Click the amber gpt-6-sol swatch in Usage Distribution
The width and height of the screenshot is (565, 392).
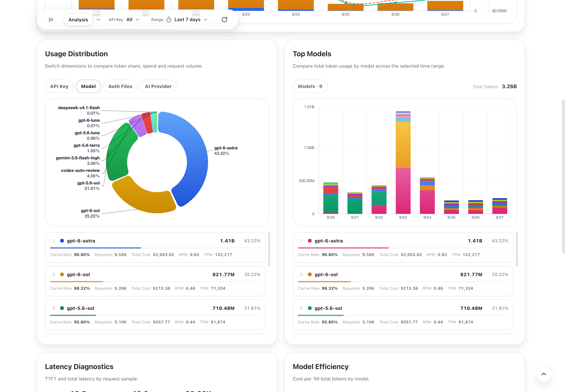tap(62, 274)
